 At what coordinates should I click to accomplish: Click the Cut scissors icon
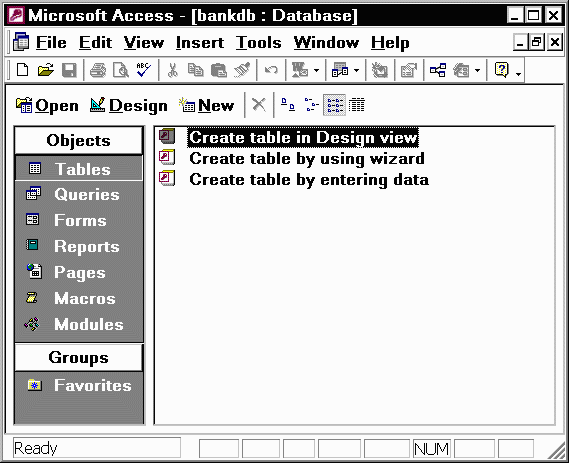(173, 70)
